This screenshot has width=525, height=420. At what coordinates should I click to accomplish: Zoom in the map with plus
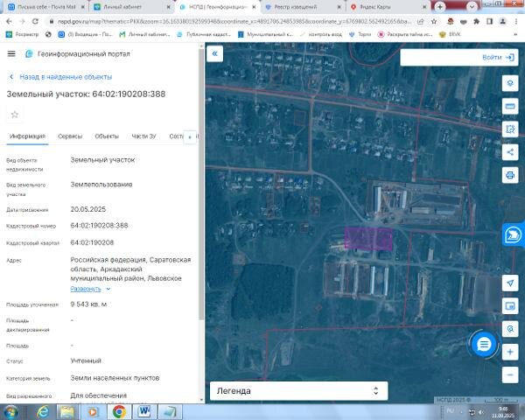[x=510, y=352]
